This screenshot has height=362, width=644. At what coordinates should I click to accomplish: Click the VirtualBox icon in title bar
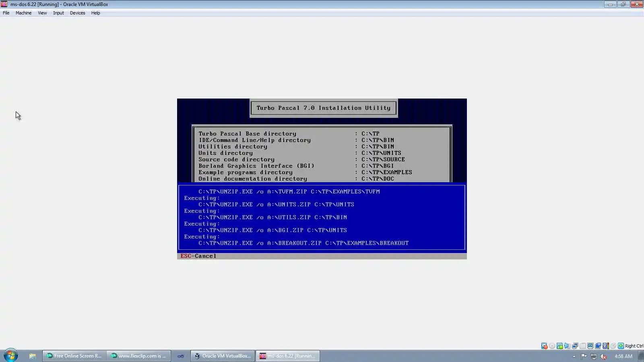(x=4, y=4)
